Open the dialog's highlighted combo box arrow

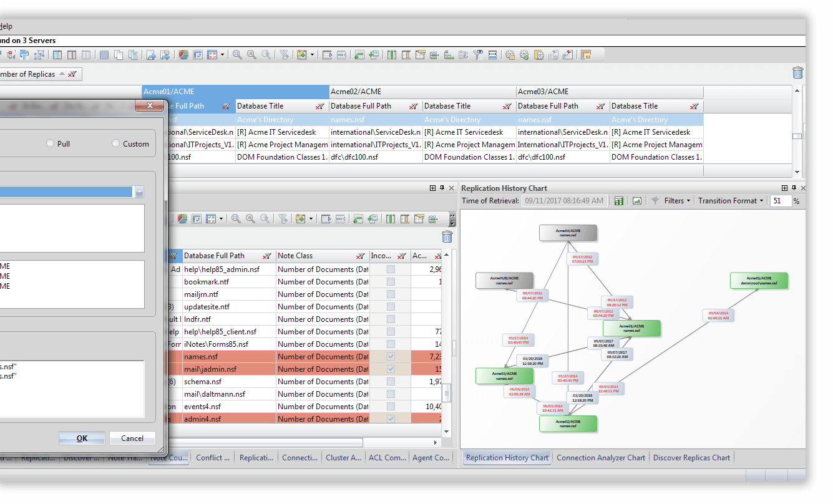(139, 191)
